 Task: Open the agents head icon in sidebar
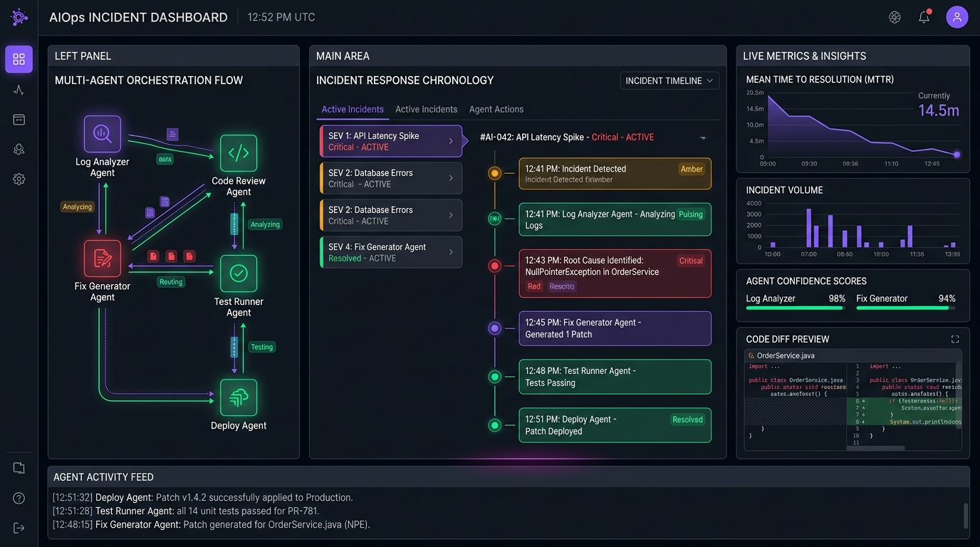click(19, 149)
